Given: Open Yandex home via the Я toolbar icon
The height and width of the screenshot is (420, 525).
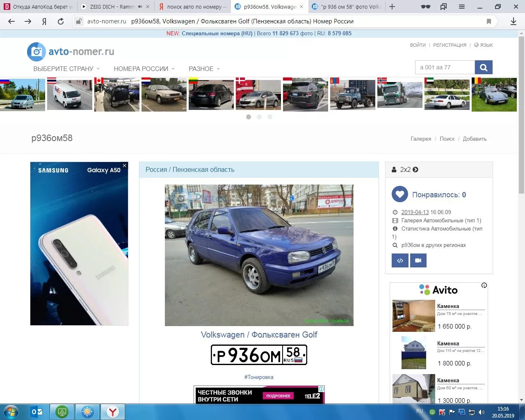Looking at the screenshot, I should point(44,21).
